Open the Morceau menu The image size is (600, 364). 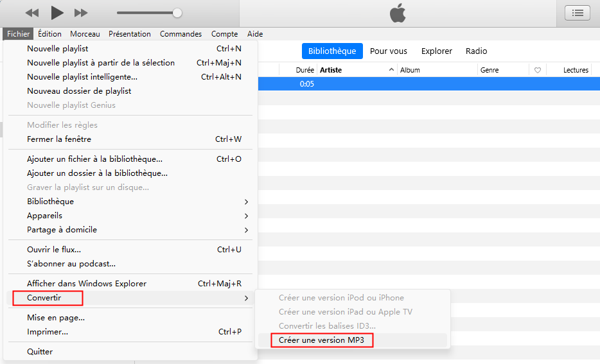[x=85, y=33]
